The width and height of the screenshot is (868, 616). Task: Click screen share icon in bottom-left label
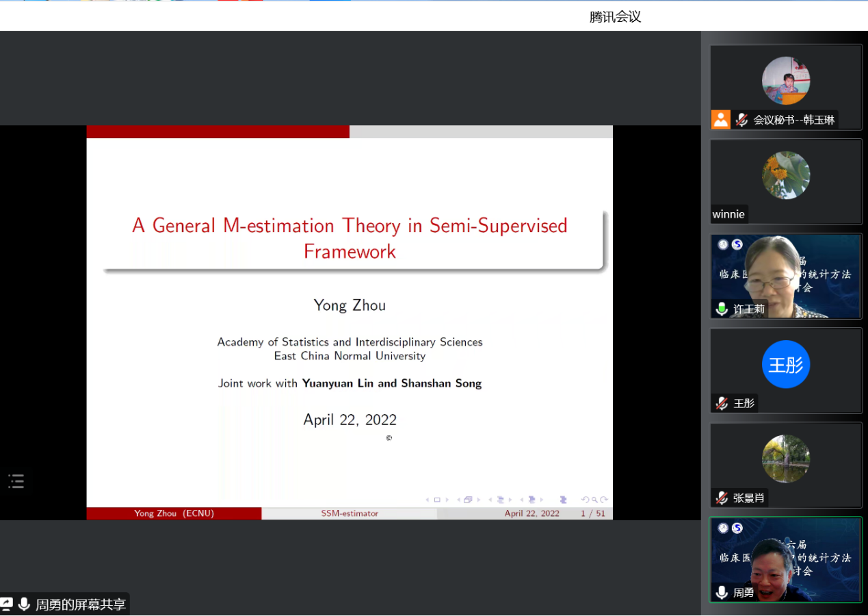(6, 604)
